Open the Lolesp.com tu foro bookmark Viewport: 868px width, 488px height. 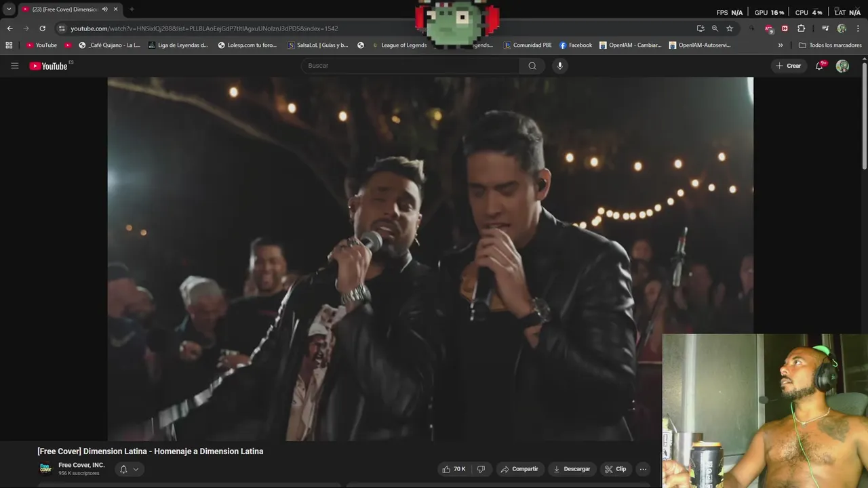pyautogui.click(x=248, y=45)
